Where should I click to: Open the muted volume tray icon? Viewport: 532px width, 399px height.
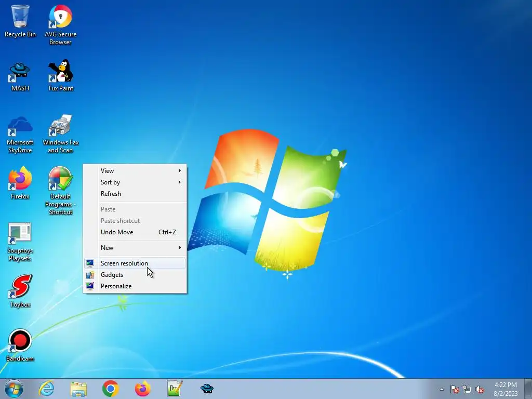[x=480, y=390]
